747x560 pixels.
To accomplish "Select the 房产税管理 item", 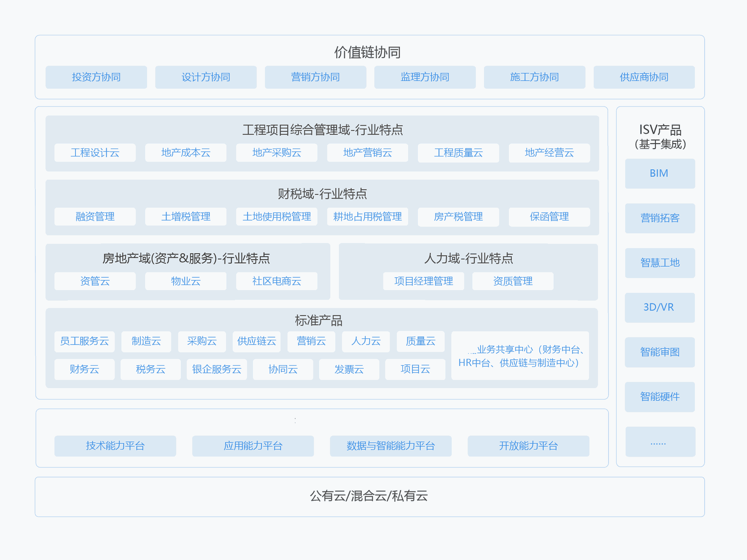I will tap(458, 217).
